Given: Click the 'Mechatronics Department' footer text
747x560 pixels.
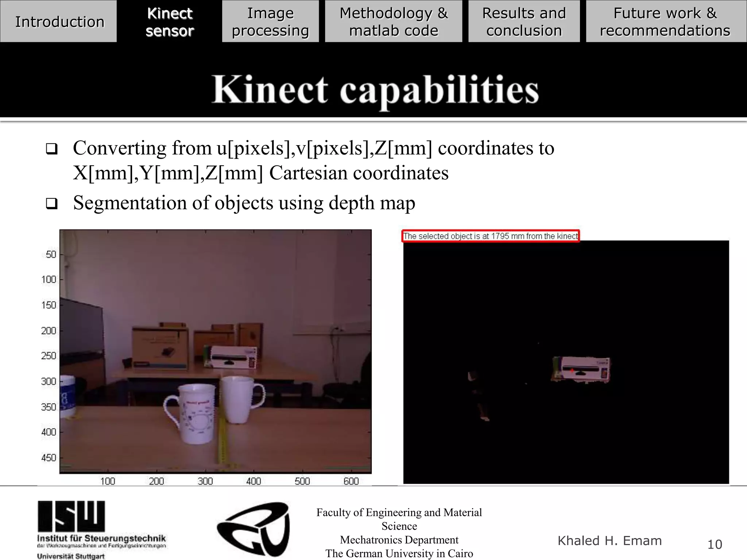Looking at the screenshot, I should coord(399,540).
